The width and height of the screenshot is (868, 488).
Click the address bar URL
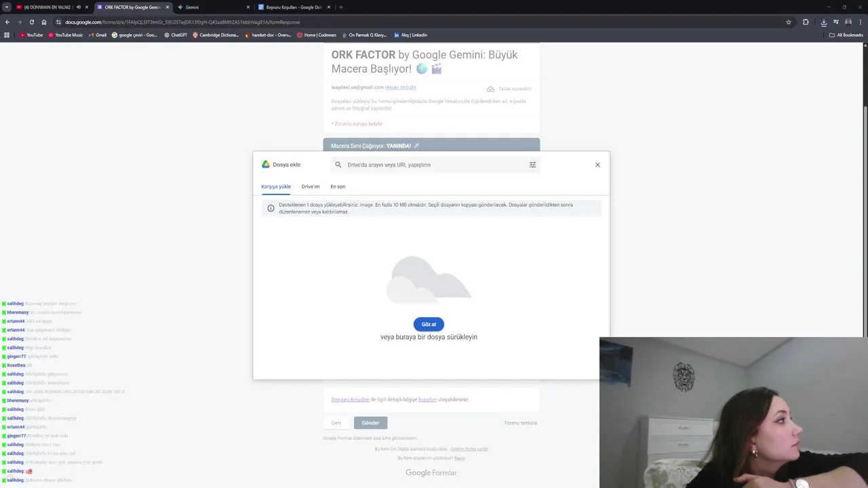point(182,22)
